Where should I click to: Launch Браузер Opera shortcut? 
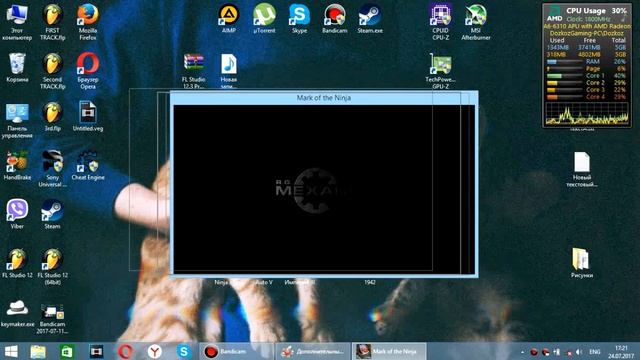coord(88,71)
